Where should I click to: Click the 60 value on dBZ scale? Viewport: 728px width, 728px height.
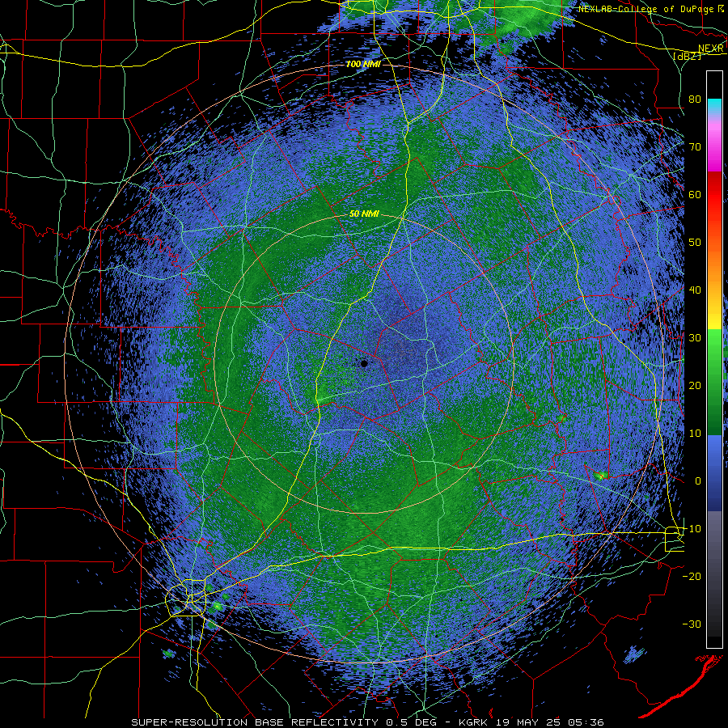(x=695, y=194)
